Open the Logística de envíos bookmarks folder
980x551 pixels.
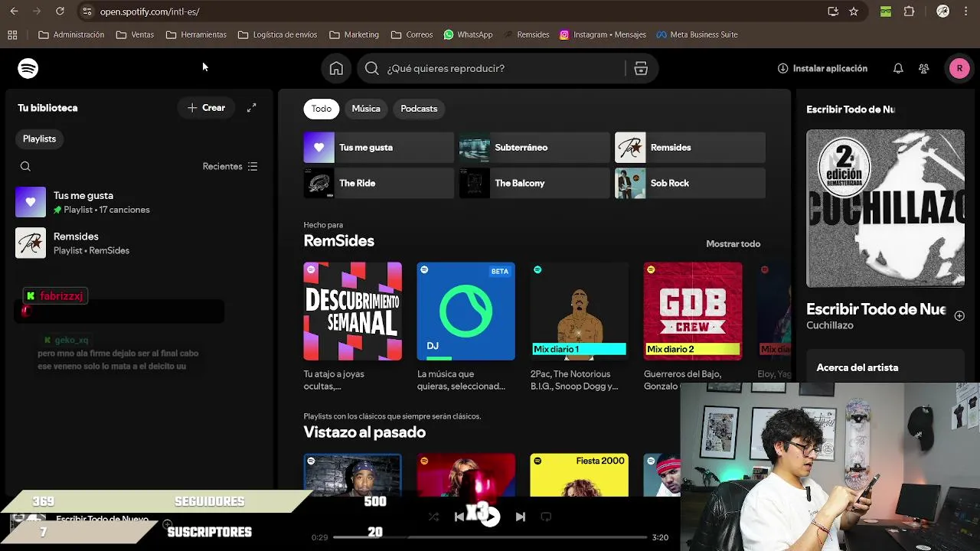(x=277, y=34)
